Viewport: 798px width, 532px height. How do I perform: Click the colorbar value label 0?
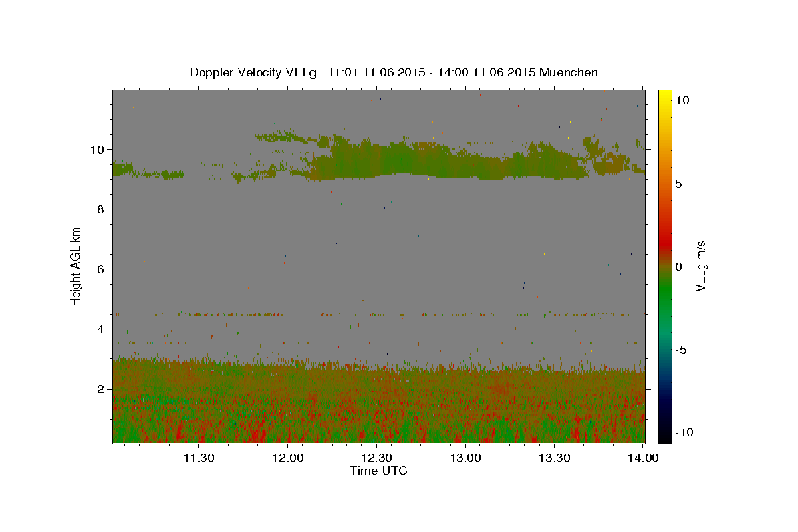tap(678, 267)
